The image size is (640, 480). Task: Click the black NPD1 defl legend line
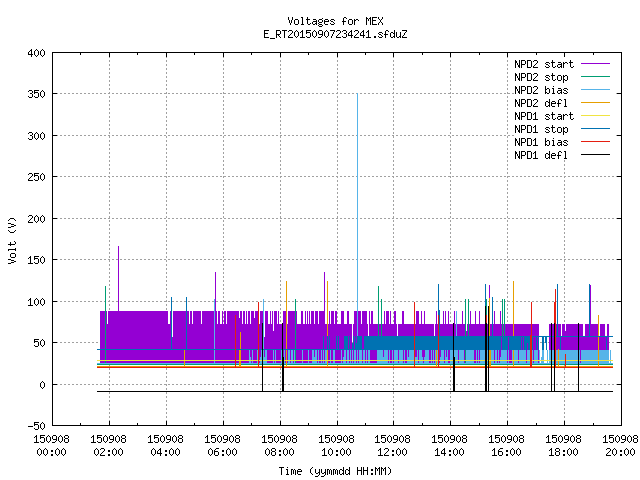(x=596, y=155)
